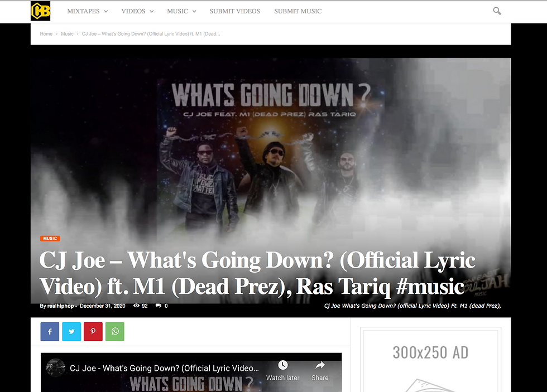Image resolution: width=547 pixels, height=392 pixels.
Task: Expand the Music dropdown arrow
Action: click(x=194, y=12)
